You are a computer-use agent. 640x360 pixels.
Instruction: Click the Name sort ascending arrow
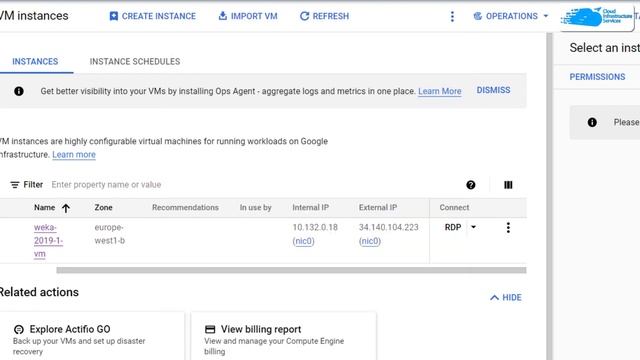[x=66, y=208]
